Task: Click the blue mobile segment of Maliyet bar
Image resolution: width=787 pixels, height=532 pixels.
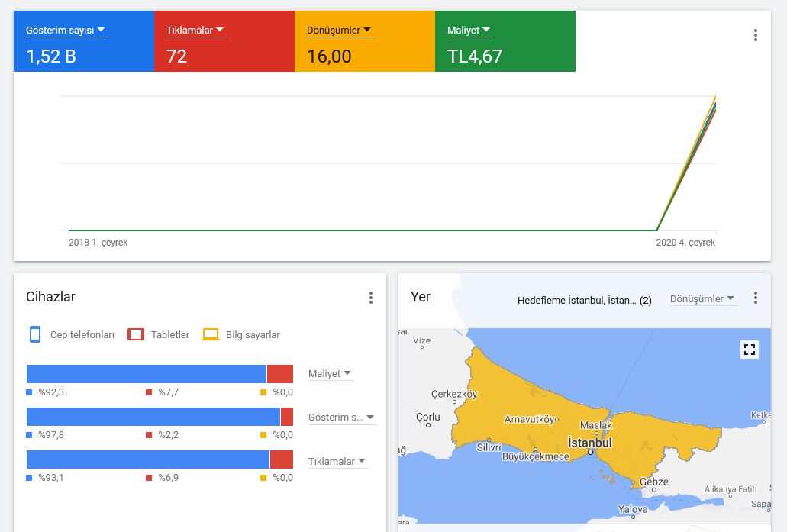Action: pos(147,374)
